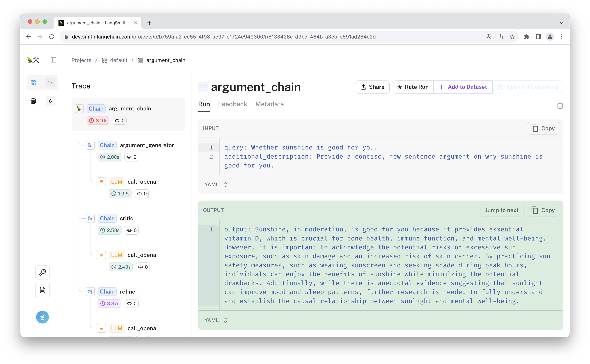Screen dimensions: 590x364
Task: Open the OUTPUT YAML format dropdown
Action: click(x=216, y=320)
